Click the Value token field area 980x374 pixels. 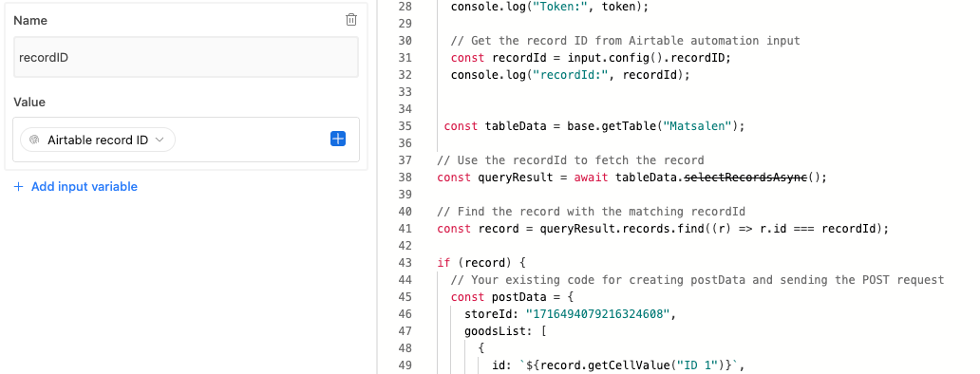186,140
